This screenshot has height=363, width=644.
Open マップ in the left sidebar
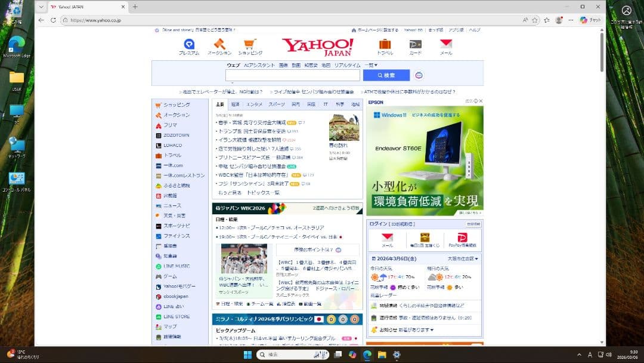click(x=170, y=327)
